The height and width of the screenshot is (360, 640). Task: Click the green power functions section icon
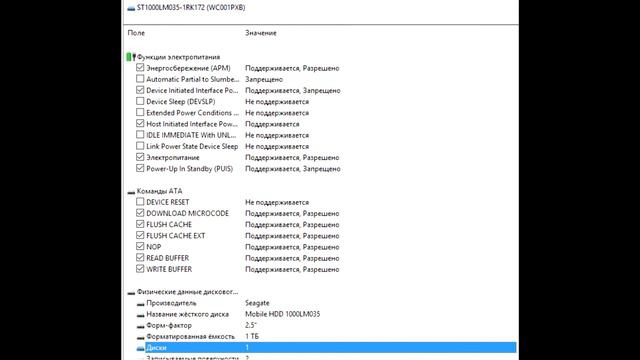[x=131, y=57]
